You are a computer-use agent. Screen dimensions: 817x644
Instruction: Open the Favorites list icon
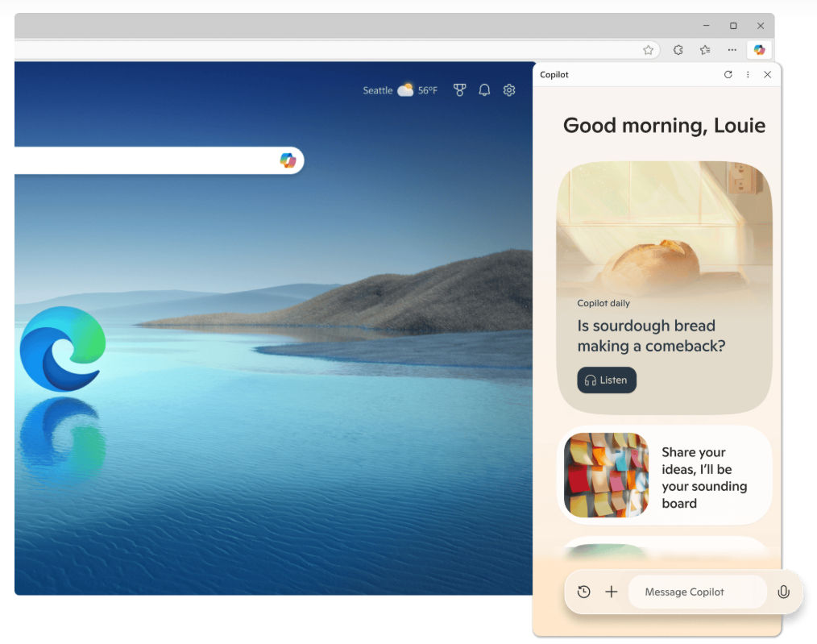(705, 50)
